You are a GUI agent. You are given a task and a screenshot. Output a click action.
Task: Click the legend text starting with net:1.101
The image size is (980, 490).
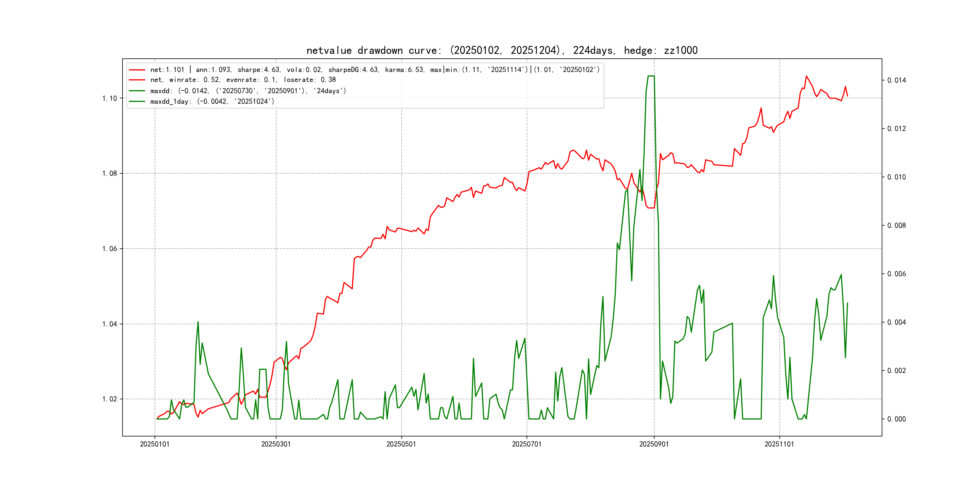tap(375, 70)
